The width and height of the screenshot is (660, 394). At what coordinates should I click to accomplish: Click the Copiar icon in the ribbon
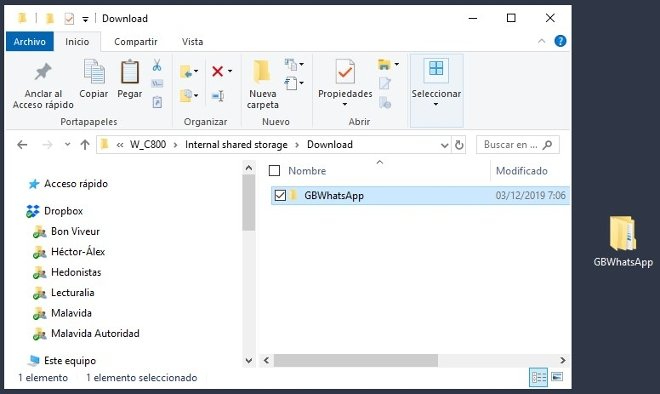[94, 72]
